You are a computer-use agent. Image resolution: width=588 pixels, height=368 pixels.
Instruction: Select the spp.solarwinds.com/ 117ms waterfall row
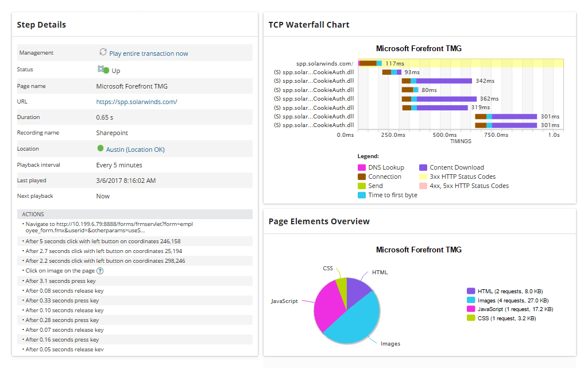459,63
